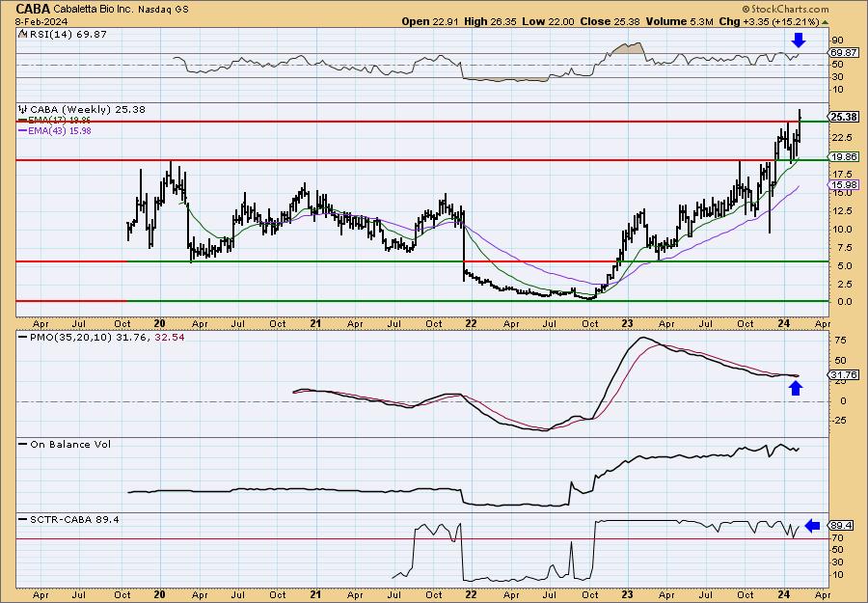Click the CABA ticker symbol in the title
868x603 pixels.
[x=33, y=9]
